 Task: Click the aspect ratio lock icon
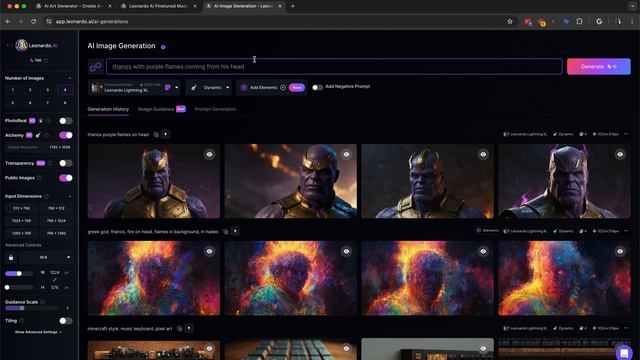pyautogui.click(x=11, y=258)
